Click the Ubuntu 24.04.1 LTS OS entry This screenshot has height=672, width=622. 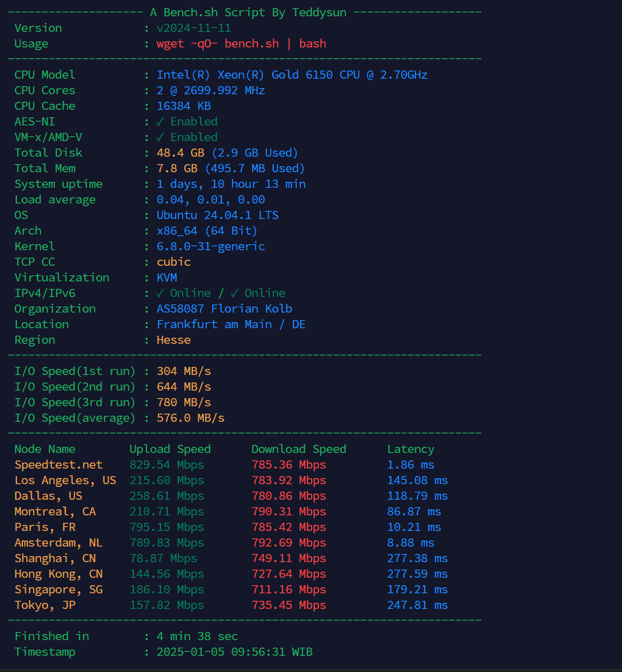[217, 215]
